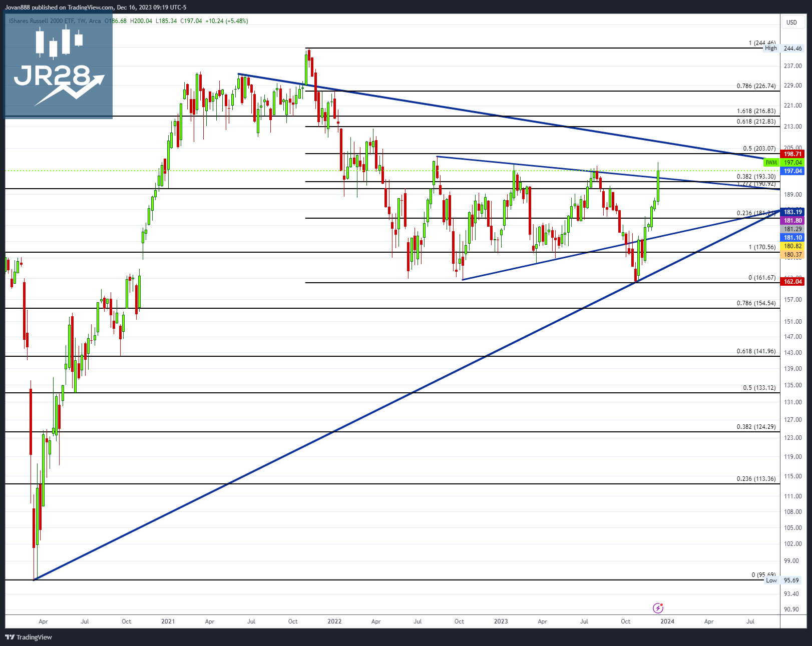Viewport: 812px width, 646px height.
Task: Select the orange 180.37 price label
Action: pyautogui.click(x=792, y=255)
